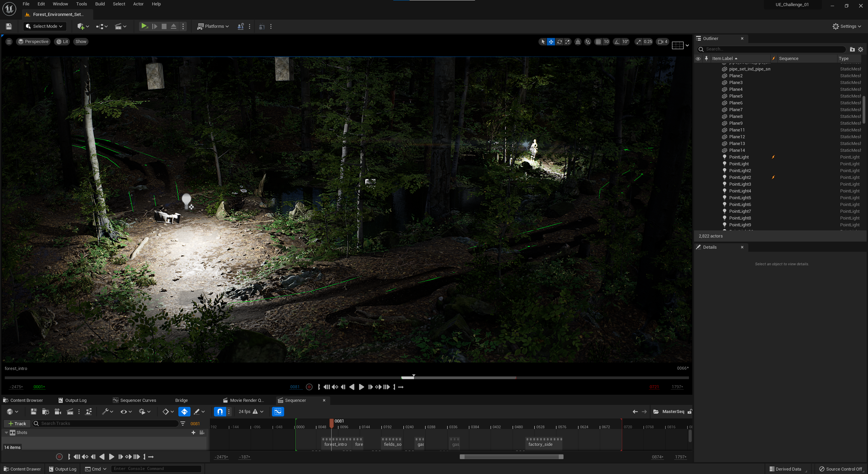Open the Tools menu
This screenshot has width=868, height=474.
pyautogui.click(x=82, y=4)
